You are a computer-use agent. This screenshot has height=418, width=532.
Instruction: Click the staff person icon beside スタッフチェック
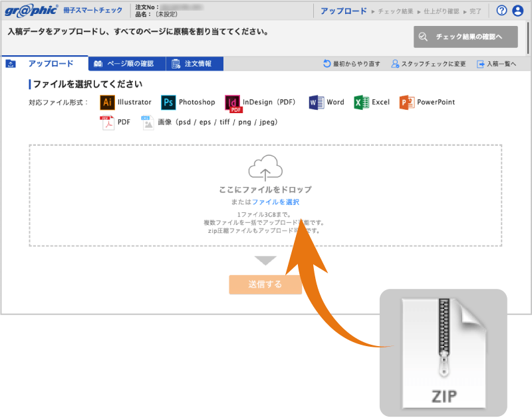point(395,63)
